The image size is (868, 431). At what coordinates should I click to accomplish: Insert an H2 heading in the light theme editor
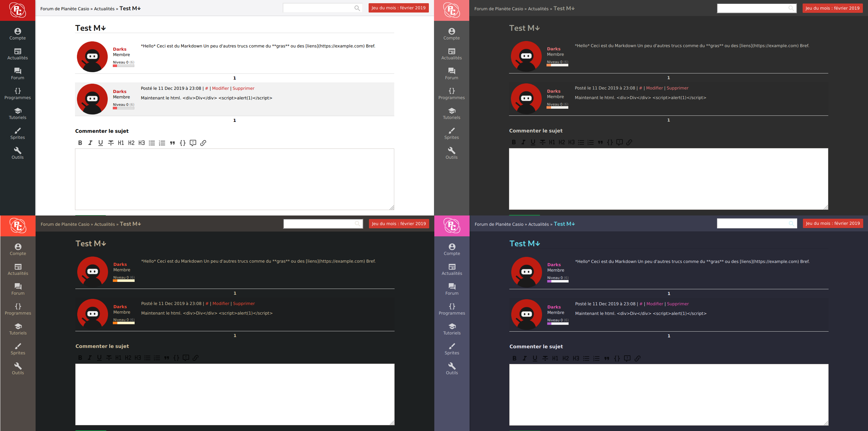point(131,143)
